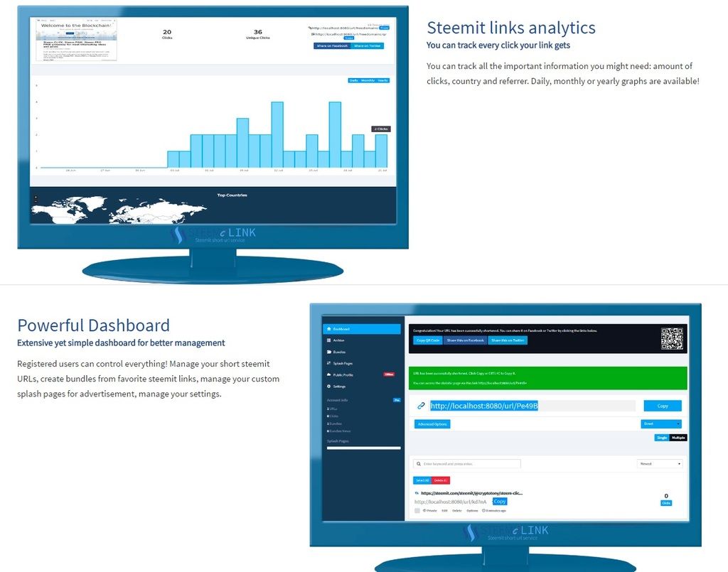The width and height of the screenshot is (728, 572).
Task: Click the Archive icon in sidebar
Action: (328, 340)
